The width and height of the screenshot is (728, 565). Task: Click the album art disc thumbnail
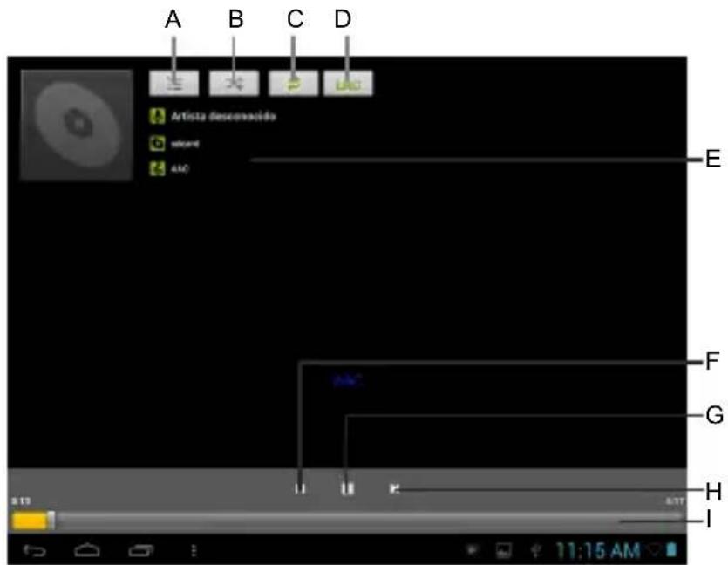(x=77, y=125)
